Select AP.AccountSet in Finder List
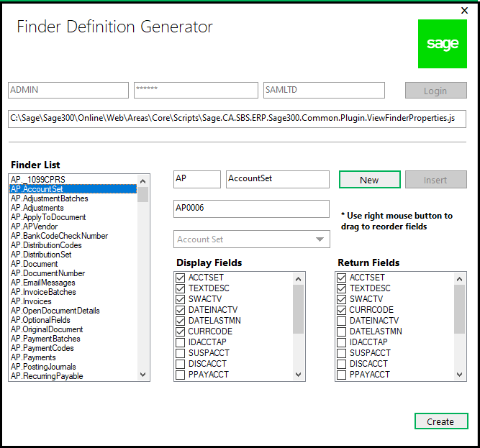Screen dimensions: 480x448 pos(73,189)
